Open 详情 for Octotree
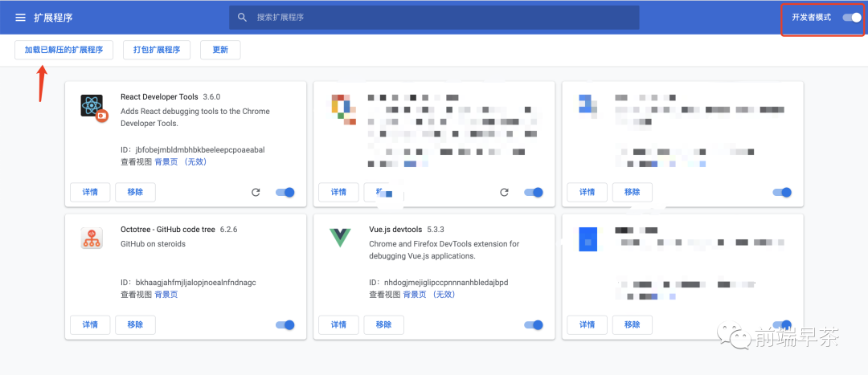The height and width of the screenshot is (375, 868). pyautogui.click(x=90, y=325)
